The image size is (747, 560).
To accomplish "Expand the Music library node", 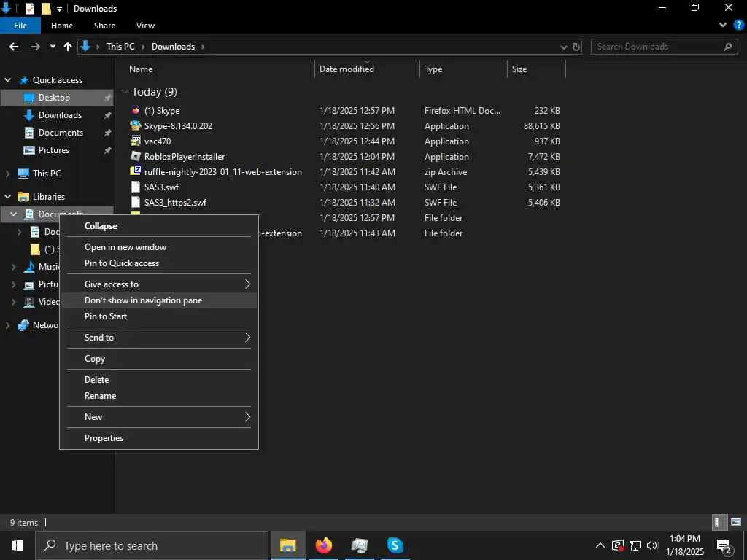I will click(x=13, y=267).
